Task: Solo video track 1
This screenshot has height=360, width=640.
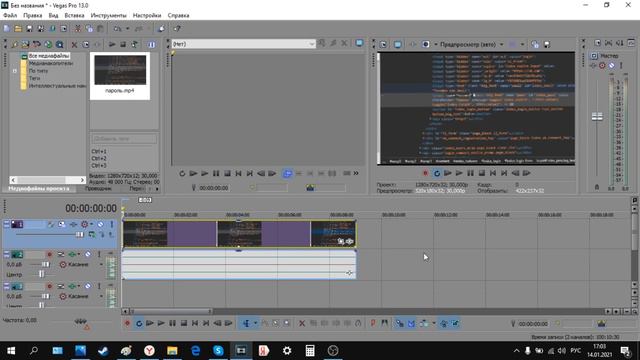Action: (111, 224)
